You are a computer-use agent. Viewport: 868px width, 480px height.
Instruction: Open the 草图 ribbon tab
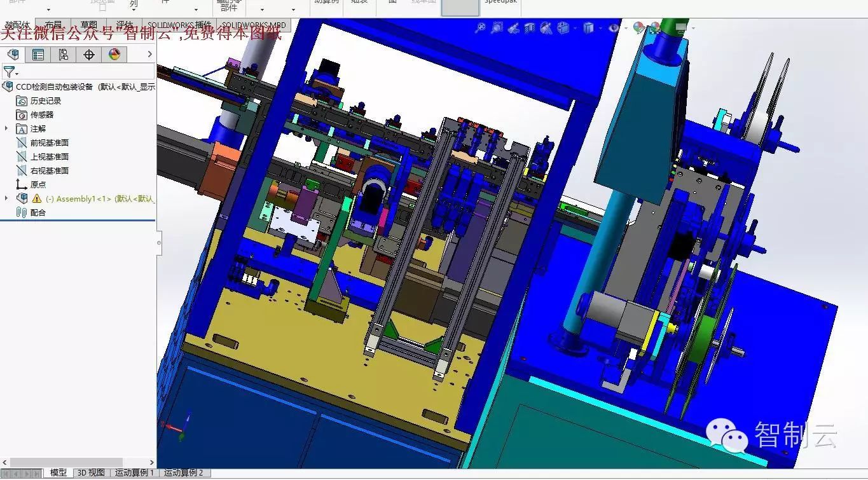coord(88,25)
